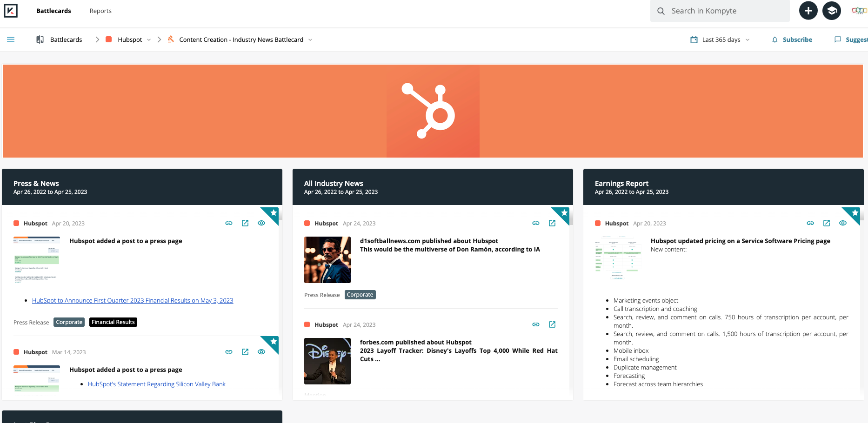The height and width of the screenshot is (423, 868).
Task: Click '2023 Layoff Tracker' headline text
Action: pos(459,355)
